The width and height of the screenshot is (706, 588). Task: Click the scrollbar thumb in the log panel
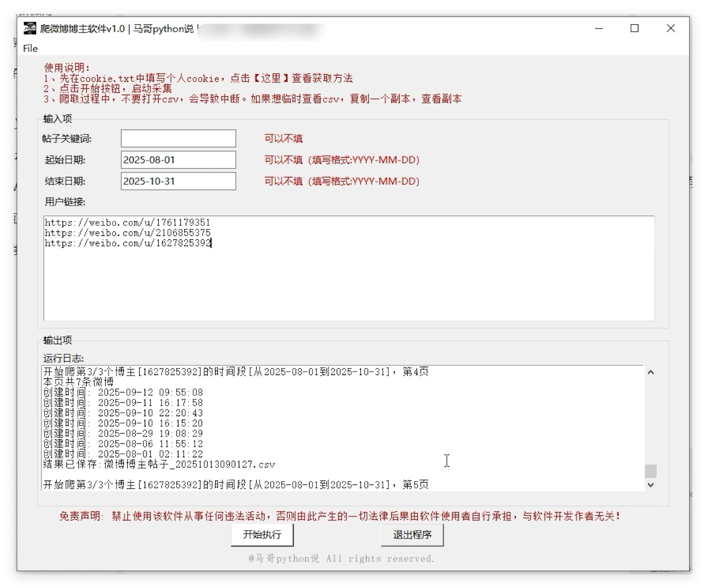pos(651,471)
